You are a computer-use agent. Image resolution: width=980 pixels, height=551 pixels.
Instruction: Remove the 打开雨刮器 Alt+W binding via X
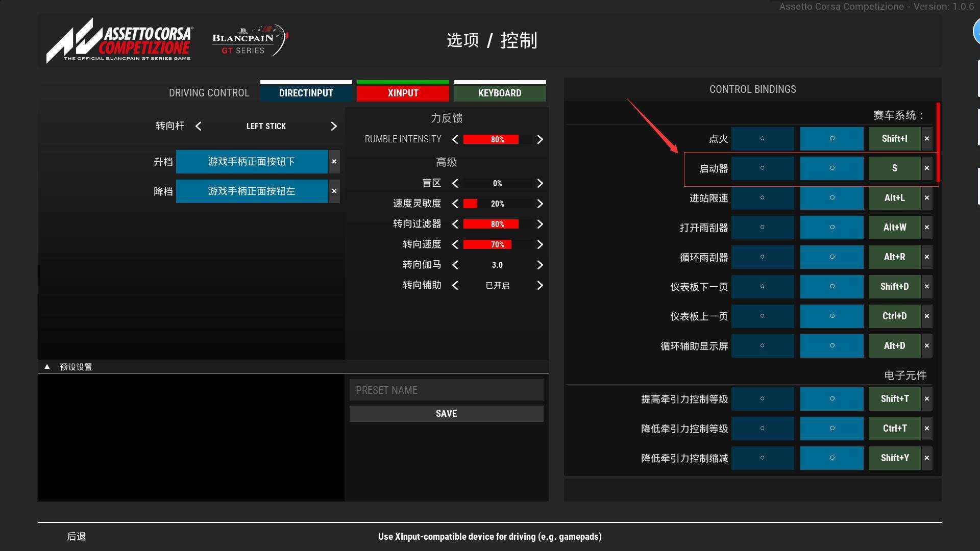[x=927, y=228]
